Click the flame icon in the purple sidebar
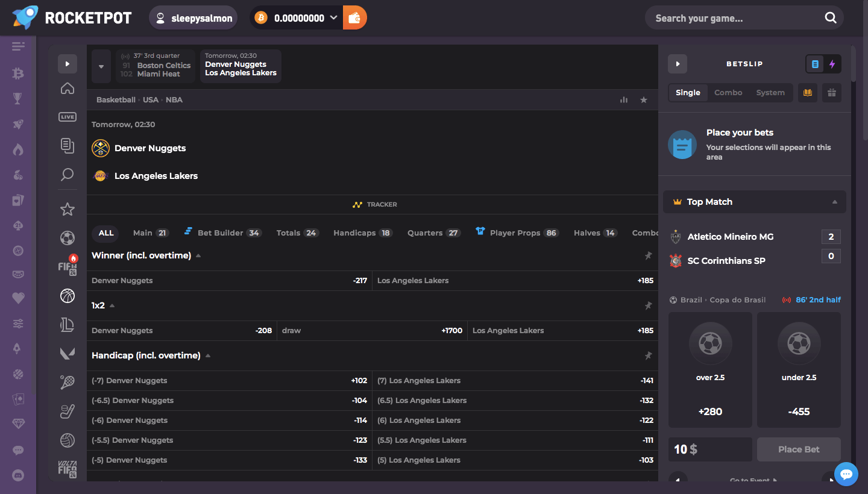 18,149
